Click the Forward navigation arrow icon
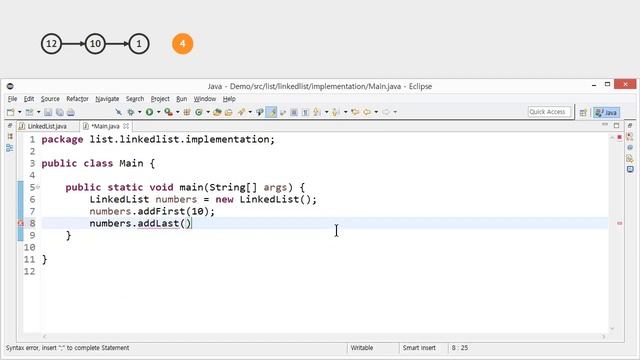 (386, 112)
